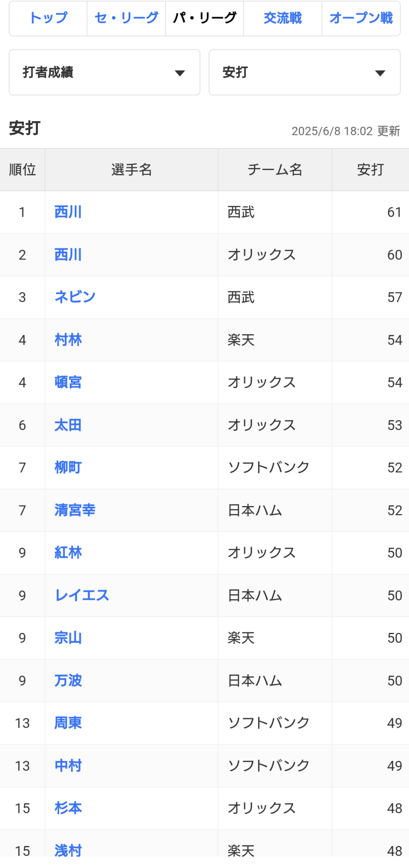
Task: Switch to the トップ tab
Action: click(48, 18)
